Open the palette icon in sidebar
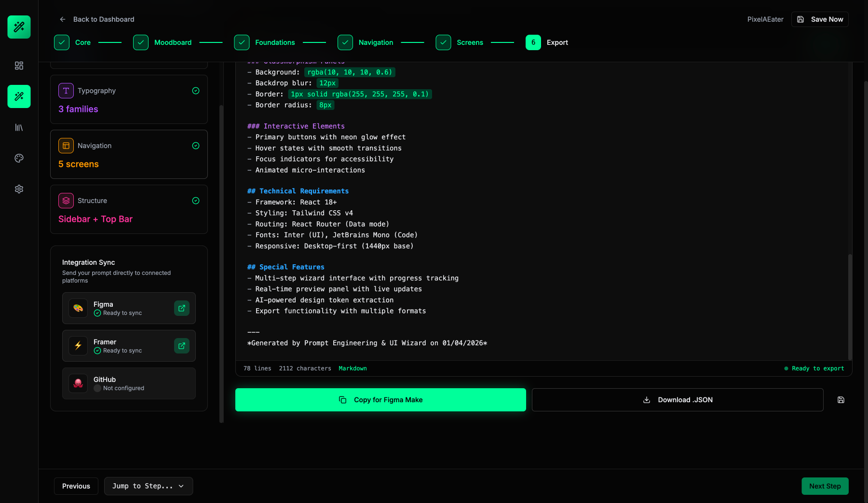 [x=19, y=158]
